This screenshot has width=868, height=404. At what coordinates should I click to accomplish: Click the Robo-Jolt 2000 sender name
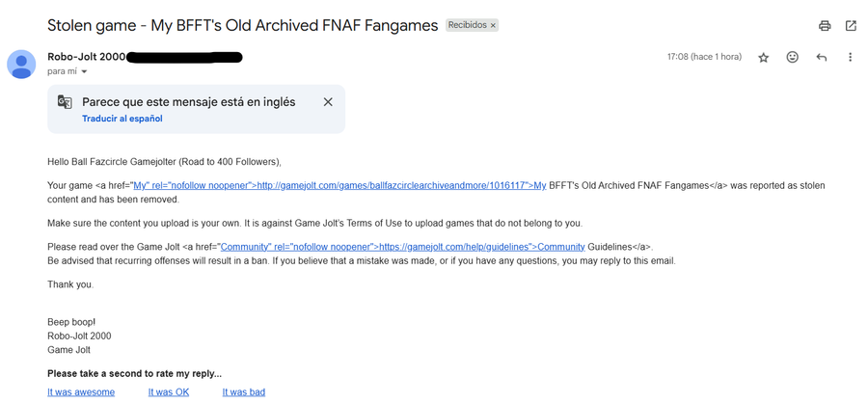pos(87,57)
